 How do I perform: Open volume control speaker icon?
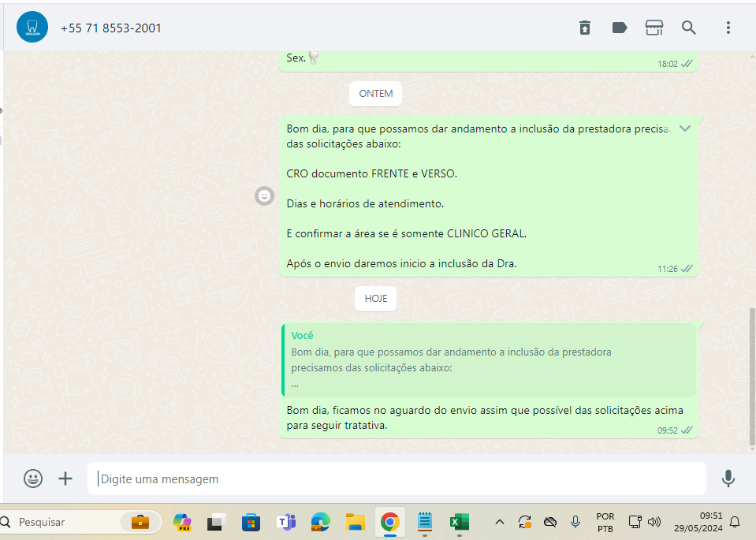654,522
